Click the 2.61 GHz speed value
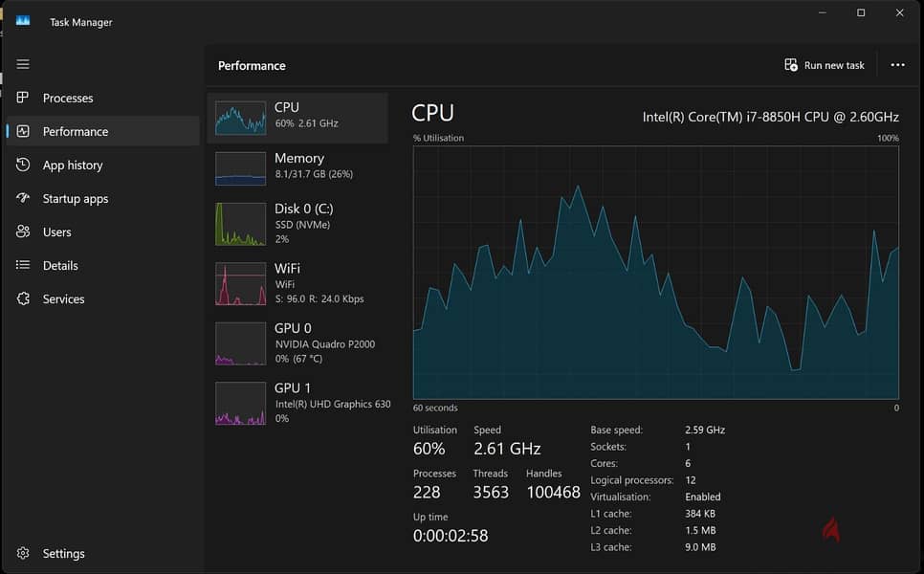This screenshot has width=924, height=574. [x=507, y=449]
